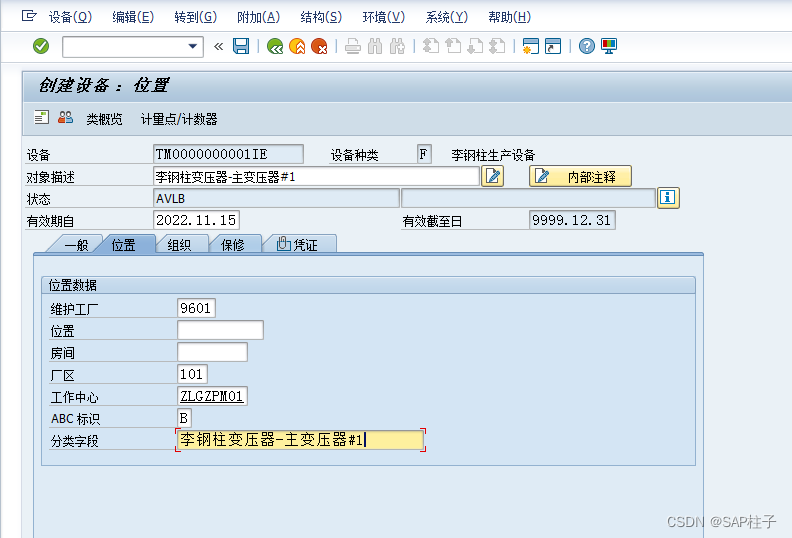Open the 帮助(H) menu
This screenshot has height=538, width=792.
click(x=509, y=17)
